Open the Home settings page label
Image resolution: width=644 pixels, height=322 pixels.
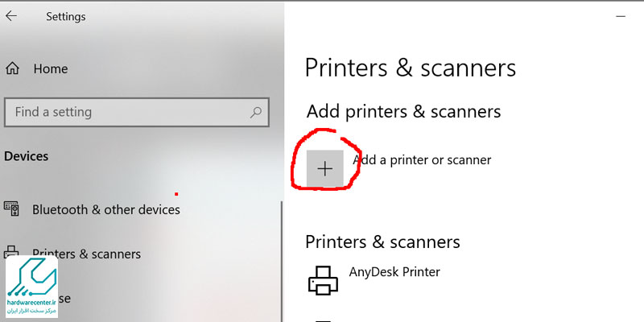pos(50,69)
